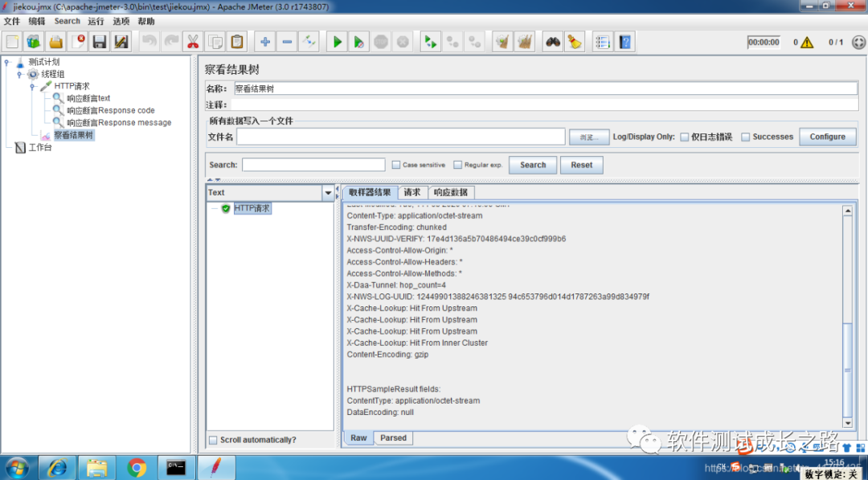Viewport: 868px width, 480px height.
Task: Click the Clear all double broom icon
Action: click(x=524, y=42)
